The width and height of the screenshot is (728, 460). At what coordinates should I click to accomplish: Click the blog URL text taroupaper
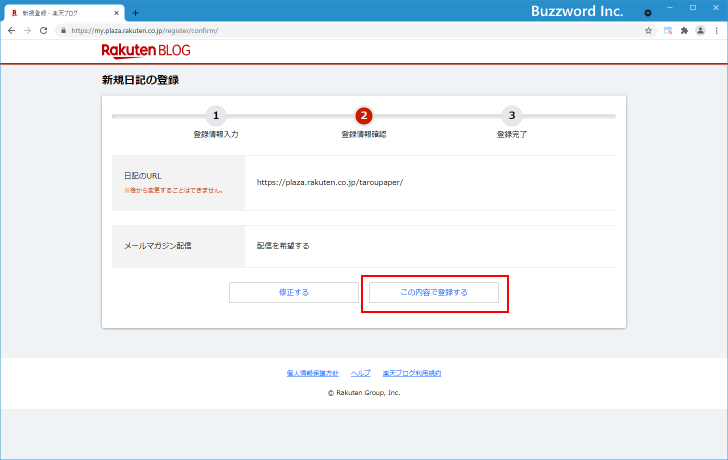click(330, 182)
